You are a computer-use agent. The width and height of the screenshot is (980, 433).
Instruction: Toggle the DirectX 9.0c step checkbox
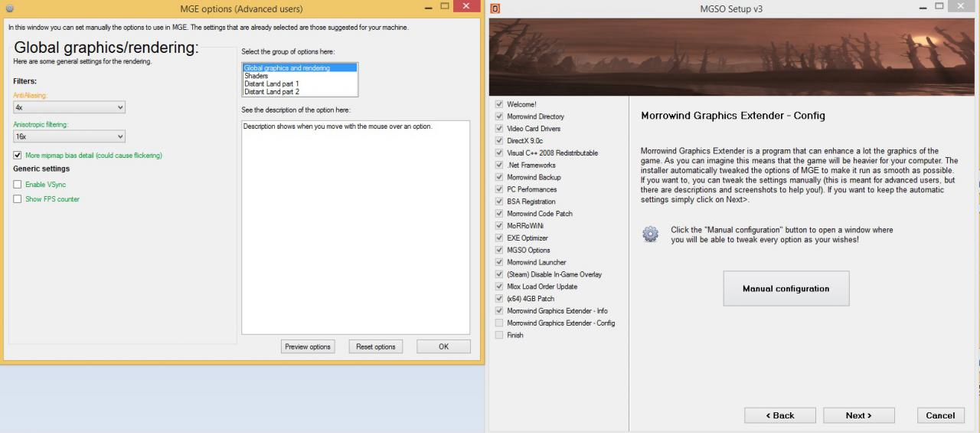499,141
